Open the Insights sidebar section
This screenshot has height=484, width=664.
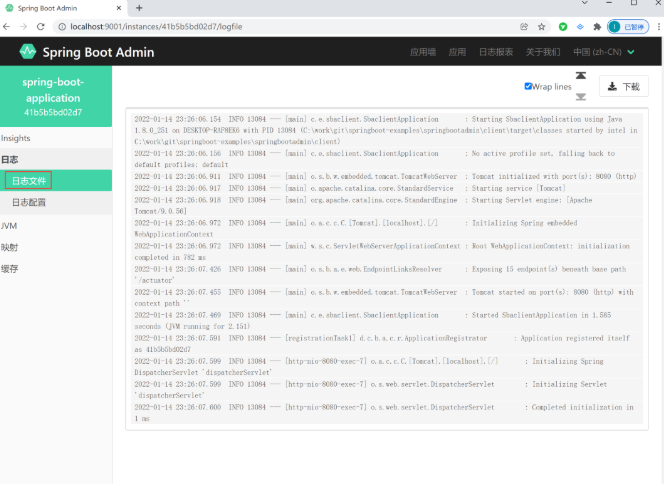(56, 138)
